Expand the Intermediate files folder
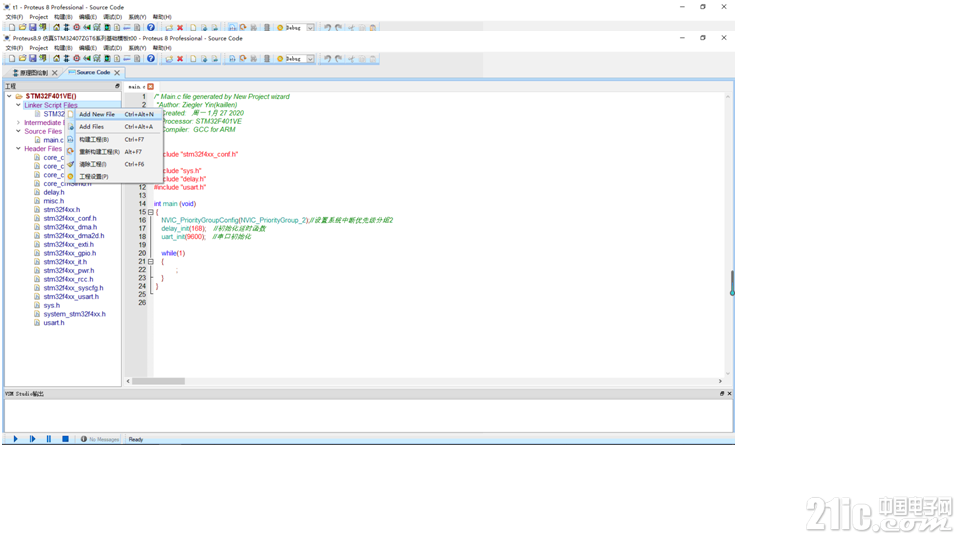Image resolution: width=960 pixels, height=540 pixels. pos(18,122)
